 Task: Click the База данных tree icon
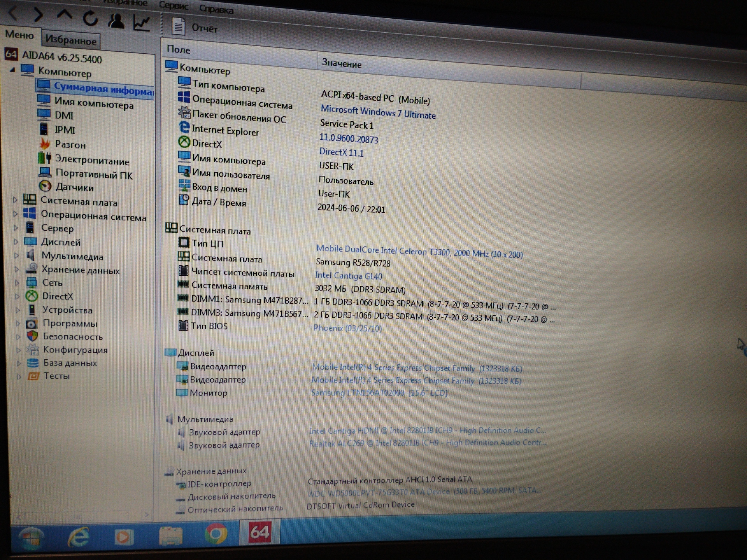[33, 363]
